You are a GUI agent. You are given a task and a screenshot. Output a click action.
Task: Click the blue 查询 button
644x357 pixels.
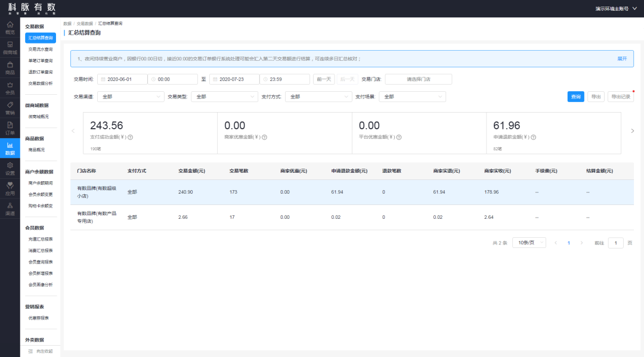click(575, 97)
